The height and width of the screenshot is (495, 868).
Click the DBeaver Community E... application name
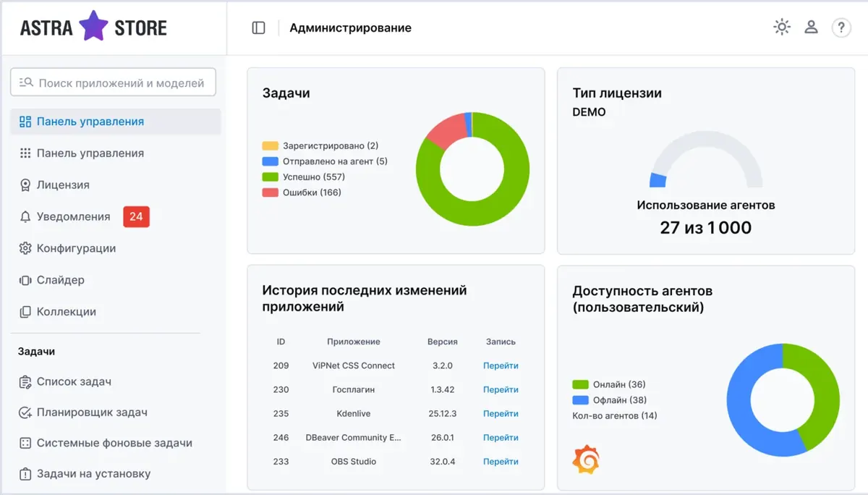point(354,437)
